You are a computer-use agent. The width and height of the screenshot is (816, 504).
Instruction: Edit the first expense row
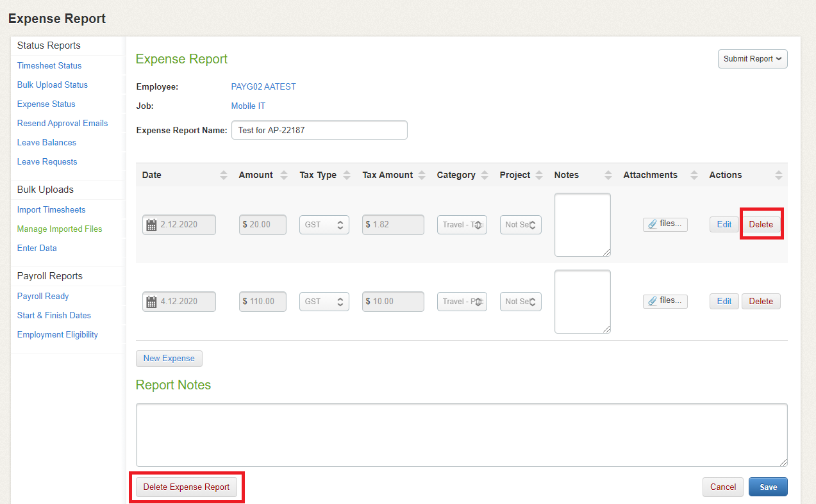724,225
